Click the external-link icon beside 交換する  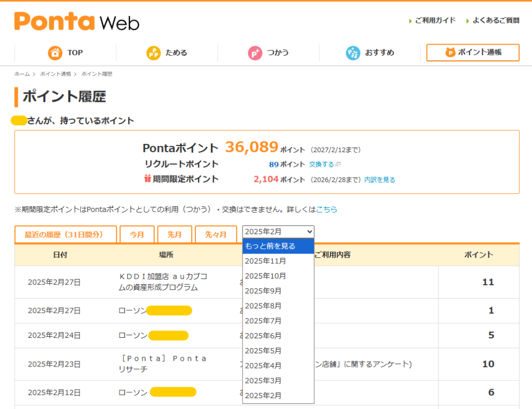(x=338, y=164)
